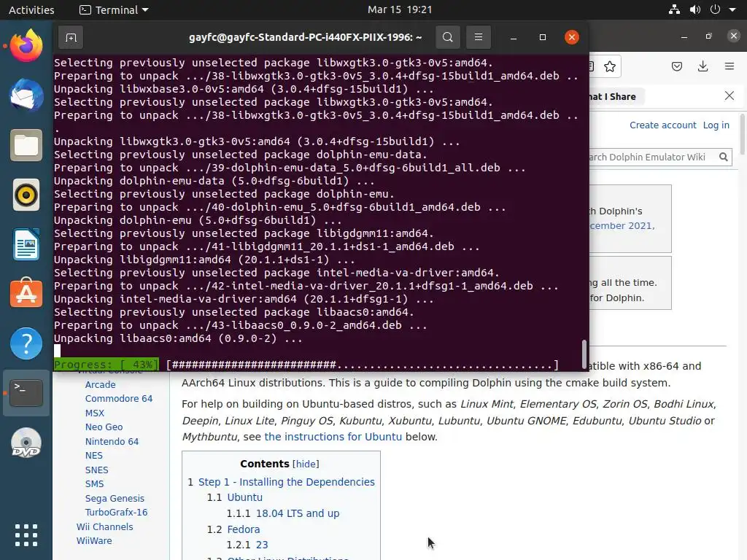Click the Search Dolphin Emulator Wiki field
Viewport: 747px width, 560px height.
(651, 157)
